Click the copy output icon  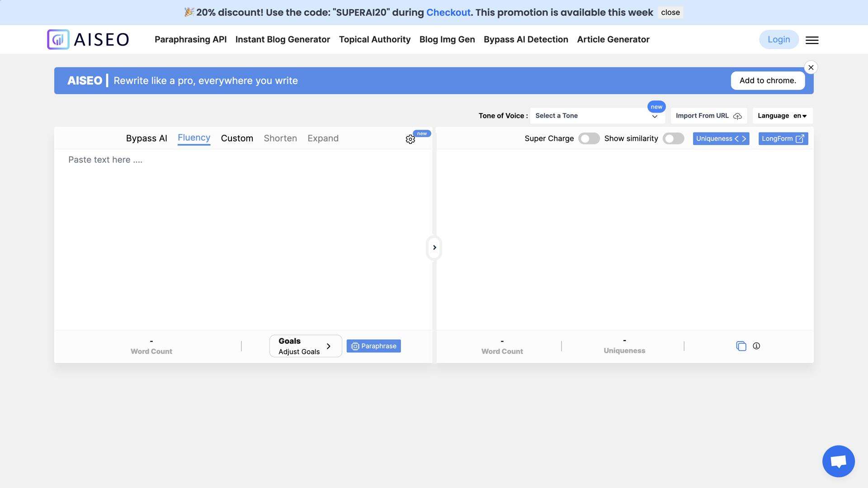pyautogui.click(x=741, y=346)
